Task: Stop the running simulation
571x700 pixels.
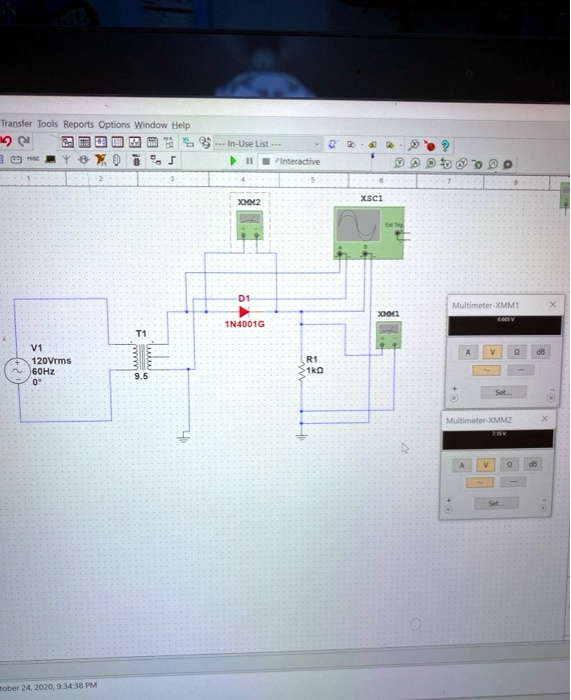Action: pyautogui.click(x=266, y=161)
